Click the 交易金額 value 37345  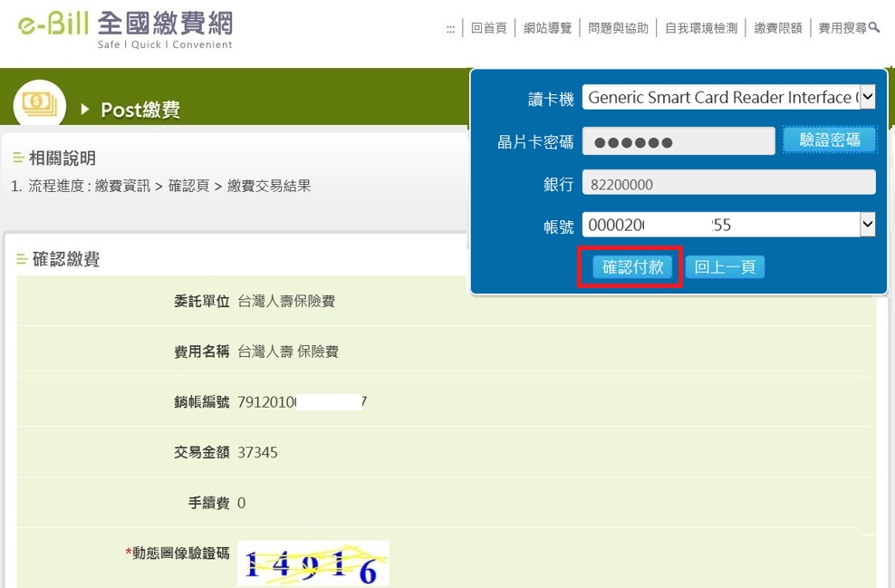257,453
